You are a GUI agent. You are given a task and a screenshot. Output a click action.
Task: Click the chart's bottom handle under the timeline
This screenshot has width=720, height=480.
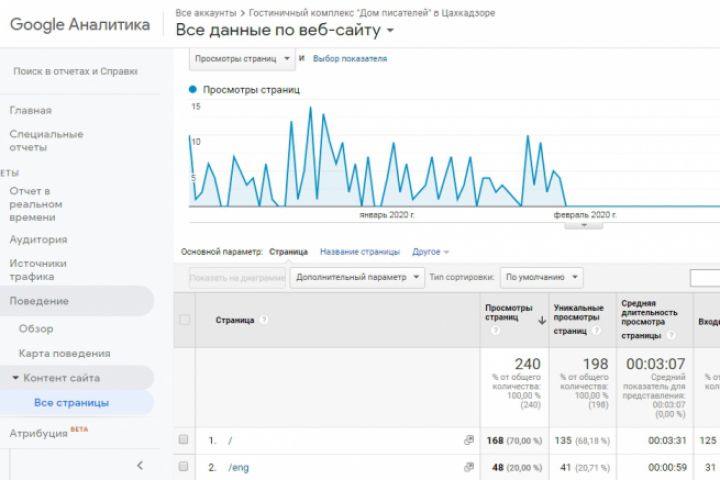583,225
